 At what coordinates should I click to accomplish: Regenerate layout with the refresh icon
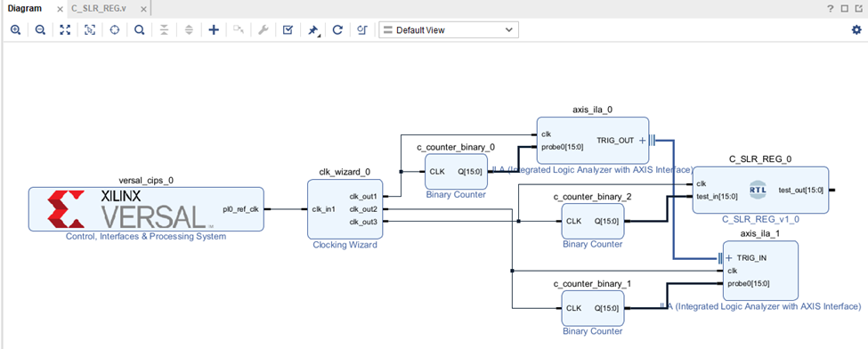[x=337, y=30]
